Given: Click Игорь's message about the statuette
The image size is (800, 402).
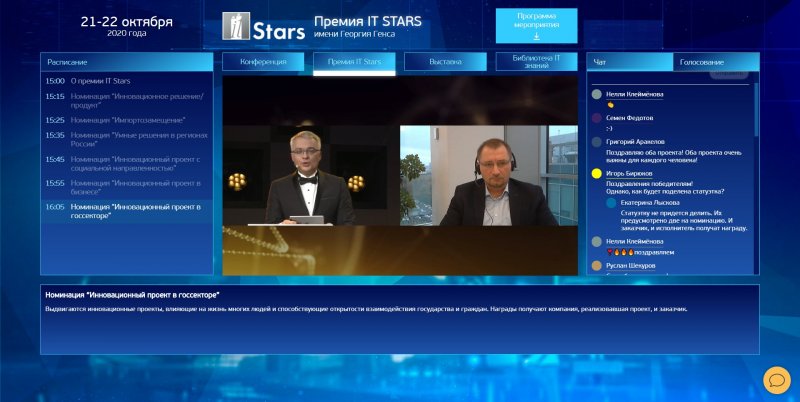Looking at the screenshot, I should 665,188.
